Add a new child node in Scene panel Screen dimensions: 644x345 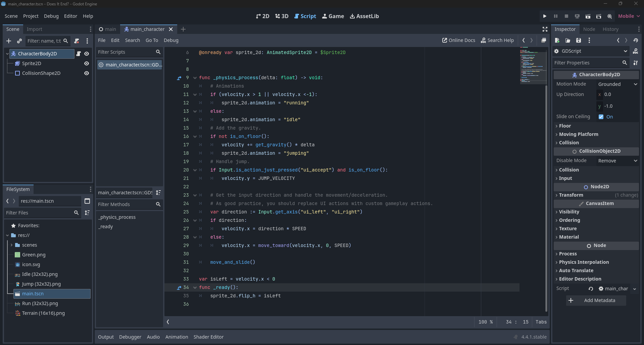pos(9,41)
